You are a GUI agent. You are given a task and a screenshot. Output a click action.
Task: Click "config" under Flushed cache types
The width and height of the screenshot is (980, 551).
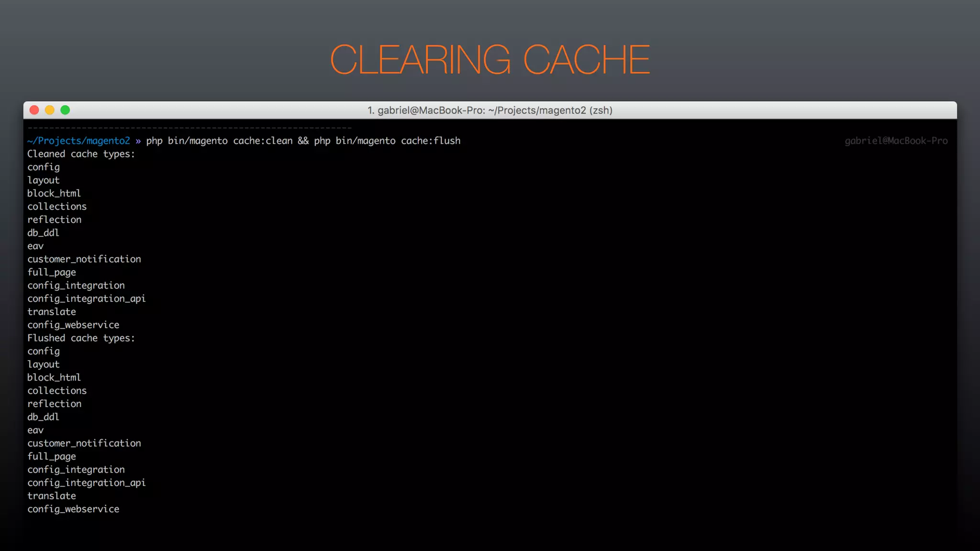pyautogui.click(x=44, y=352)
